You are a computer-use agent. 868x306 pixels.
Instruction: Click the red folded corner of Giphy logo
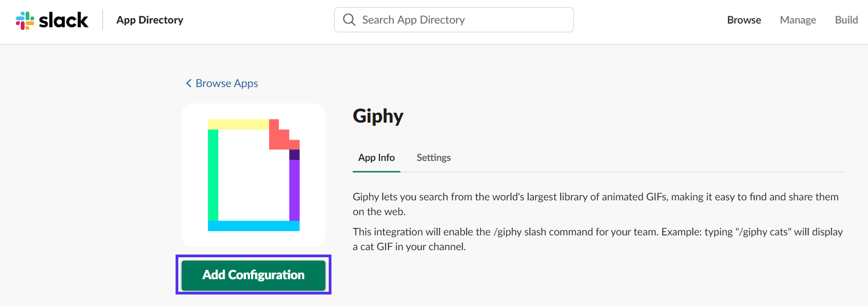pos(280,137)
